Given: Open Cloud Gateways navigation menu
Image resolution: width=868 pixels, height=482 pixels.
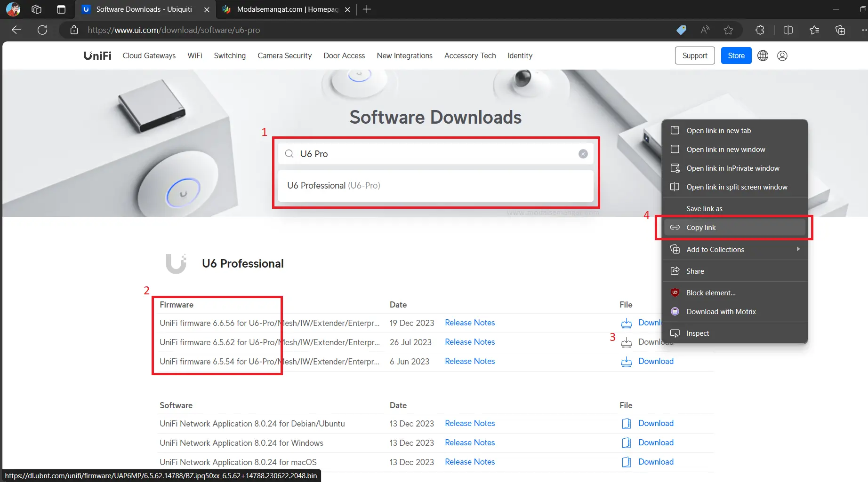Looking at the screenshot, I should click(149, 55).
